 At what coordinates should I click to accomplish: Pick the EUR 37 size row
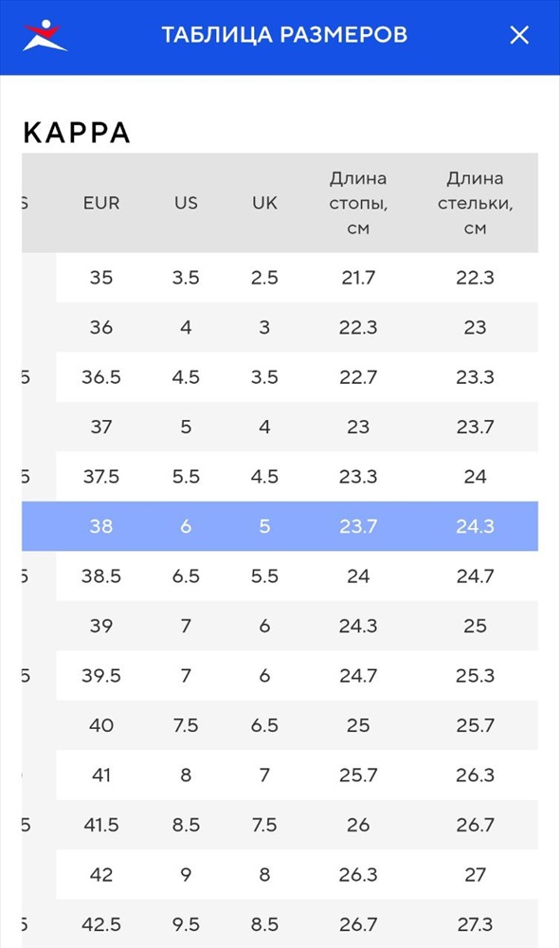tap(280, 427)
